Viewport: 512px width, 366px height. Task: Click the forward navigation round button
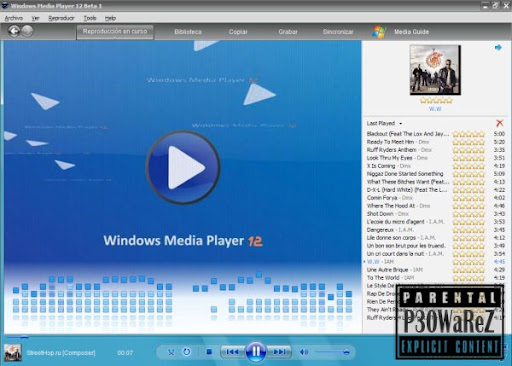point(27,31)
